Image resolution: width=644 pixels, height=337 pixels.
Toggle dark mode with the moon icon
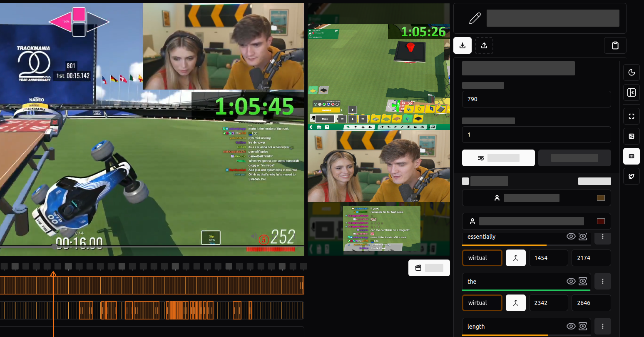point(632,72)
